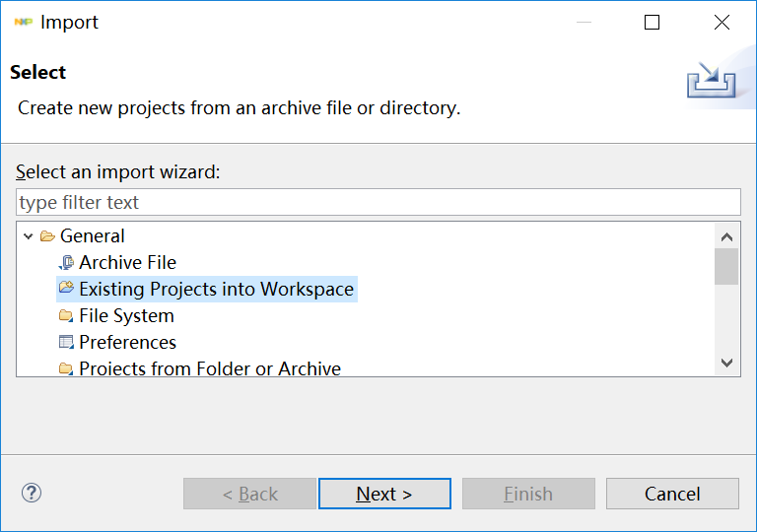The width and height of the screenshot is (757, 532).
Task: Click the wizard list scrollbar thumb
Action: pyautogui.click(x=726, y=266)
